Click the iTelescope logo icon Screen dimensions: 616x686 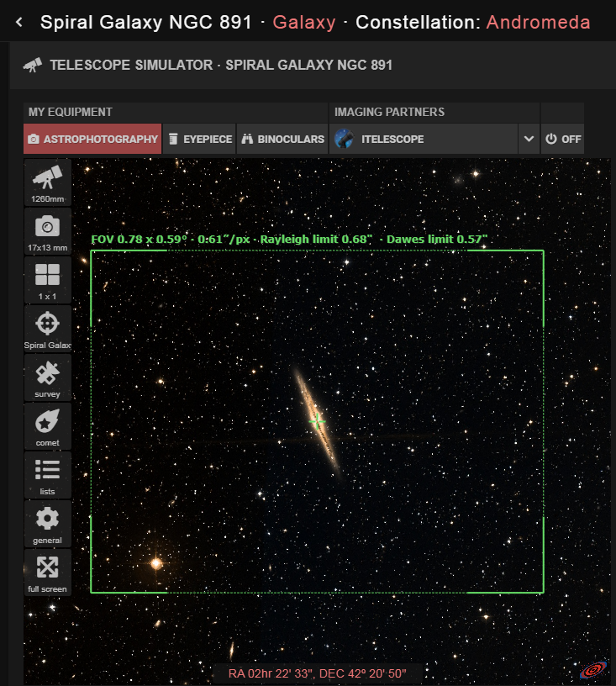344,139
